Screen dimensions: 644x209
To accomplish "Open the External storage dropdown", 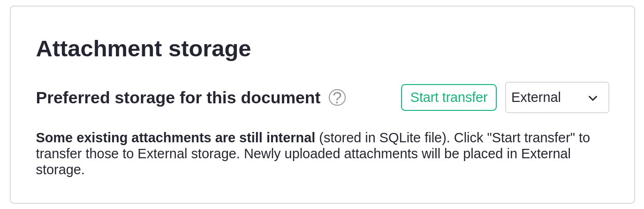I will [557, 98].
